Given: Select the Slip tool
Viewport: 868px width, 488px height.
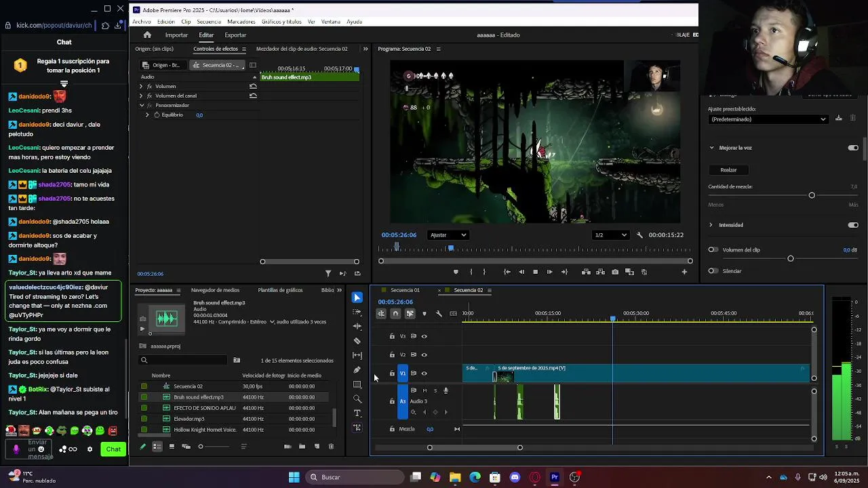Looking at the screenshot, I should 357,355.
